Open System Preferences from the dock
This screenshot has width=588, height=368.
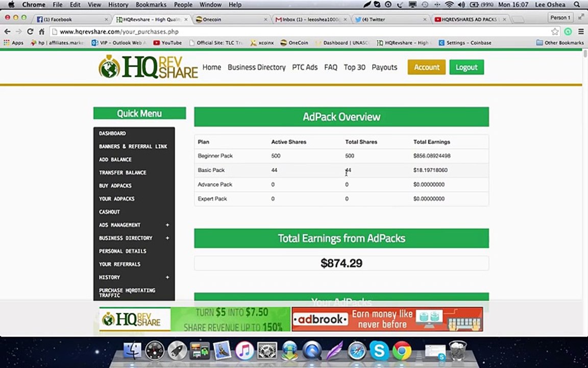(x=267, y=351)
